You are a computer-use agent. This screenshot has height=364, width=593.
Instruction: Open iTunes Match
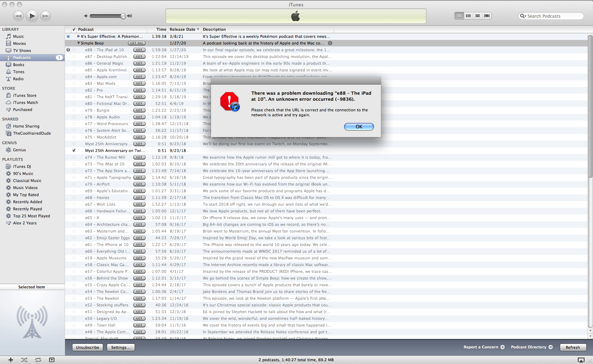click(25, 102)
